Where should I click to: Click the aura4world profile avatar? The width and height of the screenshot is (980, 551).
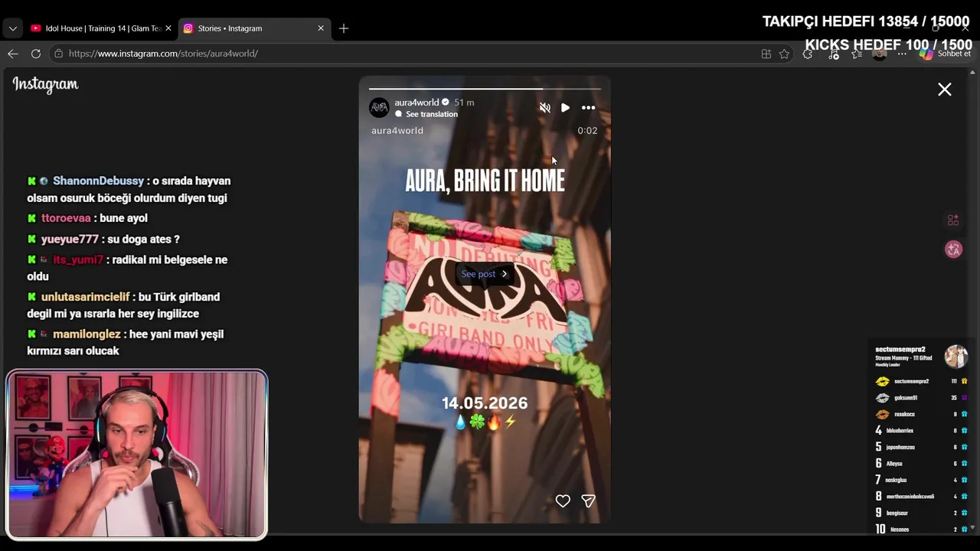tap(379, 108)
